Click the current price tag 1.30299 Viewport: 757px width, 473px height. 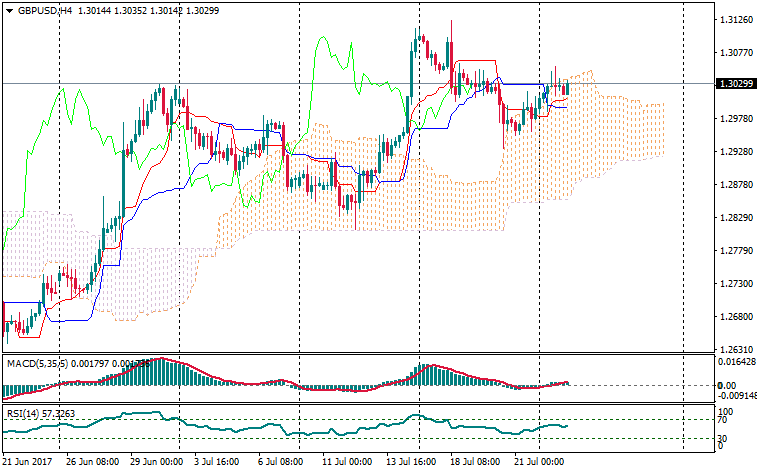pyautogui.click(x=735, y=84)
